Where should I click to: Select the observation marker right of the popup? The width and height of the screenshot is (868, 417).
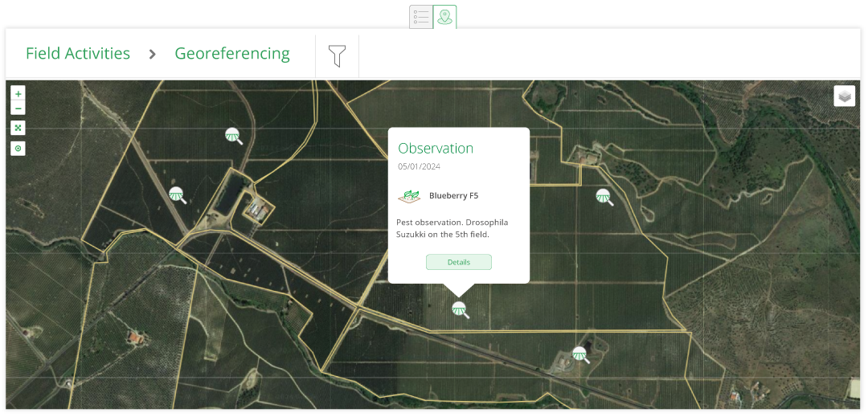[x=604, y=196]
